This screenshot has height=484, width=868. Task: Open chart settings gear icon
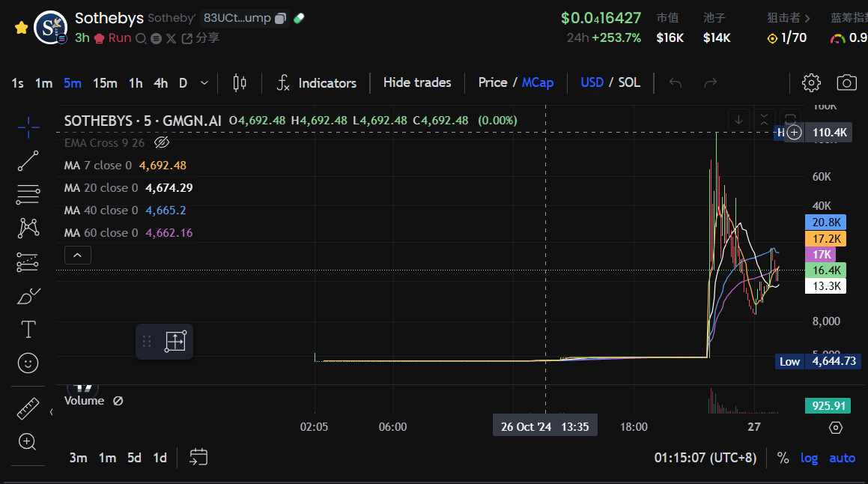(x=811, y=82)
